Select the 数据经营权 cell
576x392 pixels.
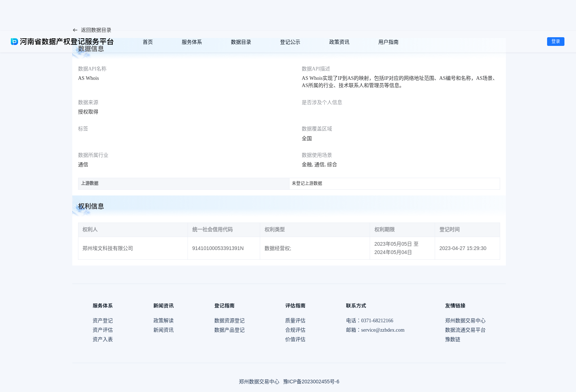pos(315,248)
